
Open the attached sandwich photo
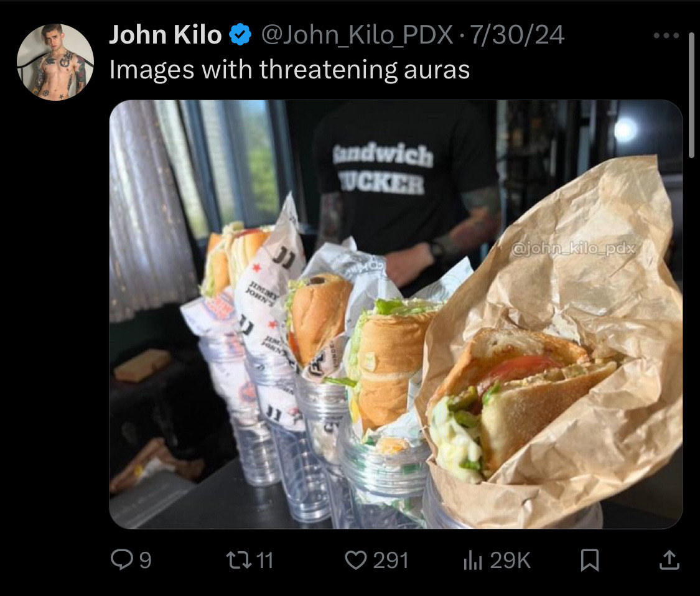tap(396, 314)
